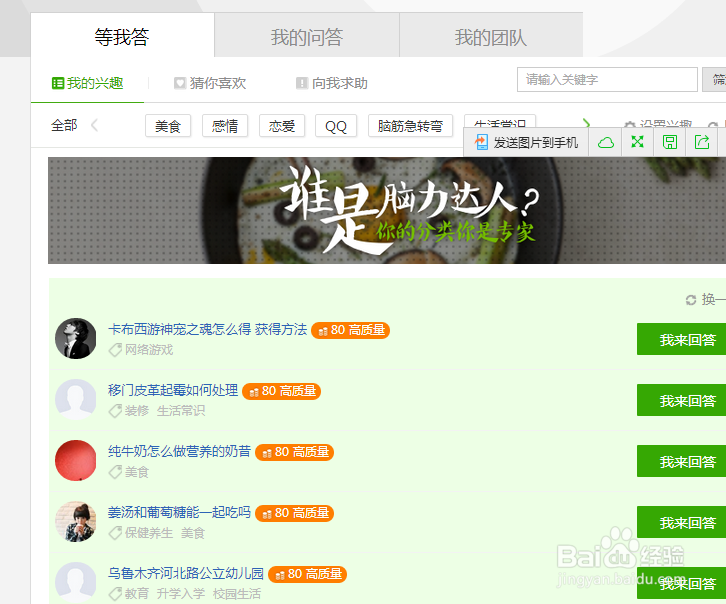Open the 我的问答 tab
Image resolution: width=726 pixels, height=604 pixels.
pyautogui.click(x=307, y=36)
